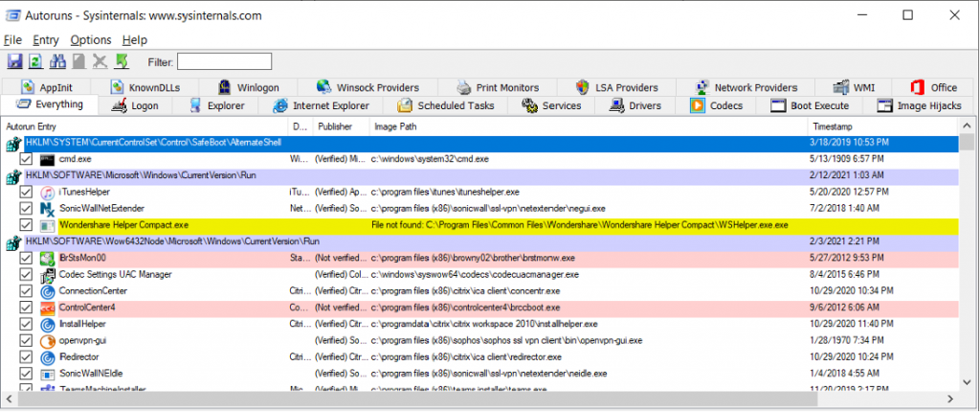Screen dimensions: 980x412
Task: Click the Properties page icon
Action: pos(78,60)
